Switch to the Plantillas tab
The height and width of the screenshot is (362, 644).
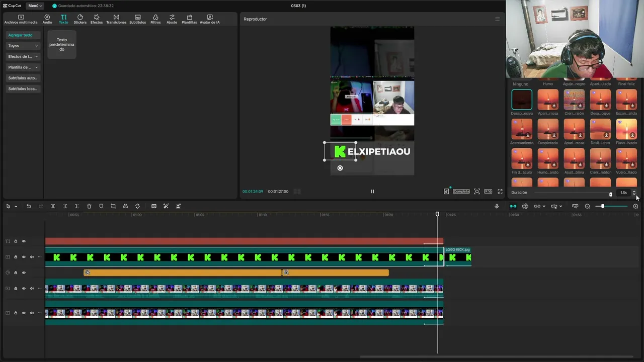189,19
